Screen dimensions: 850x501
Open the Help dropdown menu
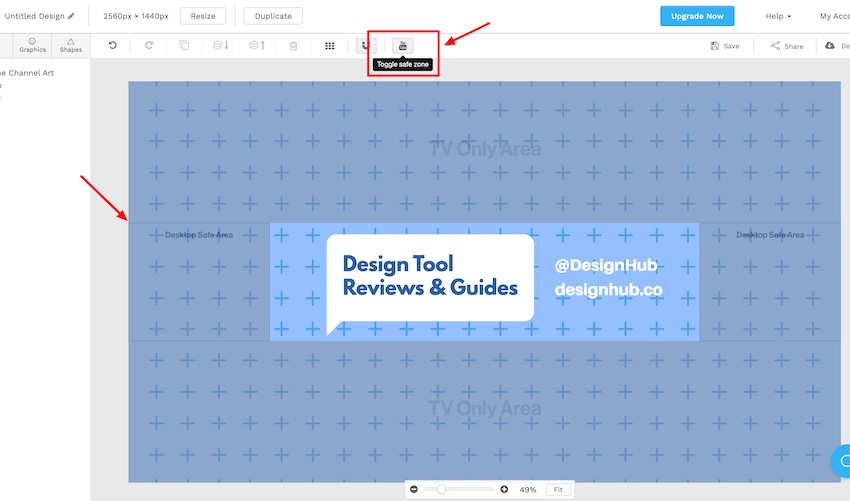coord(778,16)
